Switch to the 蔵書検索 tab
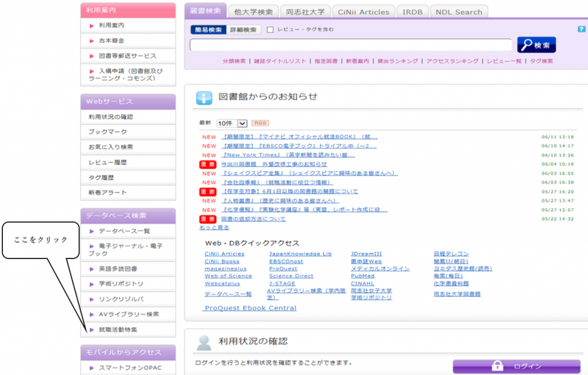This screenshot has width=588, height=375. tap(206, 11)
